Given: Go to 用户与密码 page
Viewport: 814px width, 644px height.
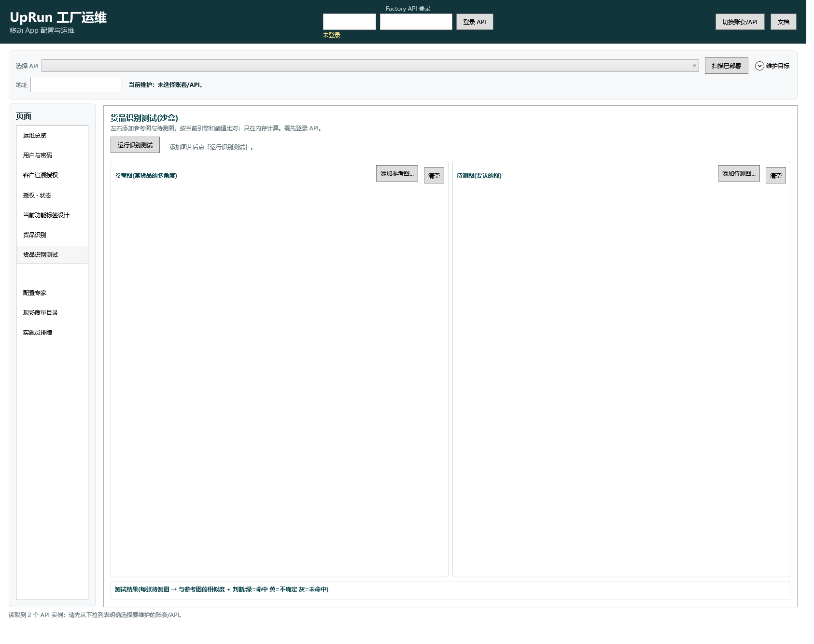Looking at the screenshot, I should (52, 155).
